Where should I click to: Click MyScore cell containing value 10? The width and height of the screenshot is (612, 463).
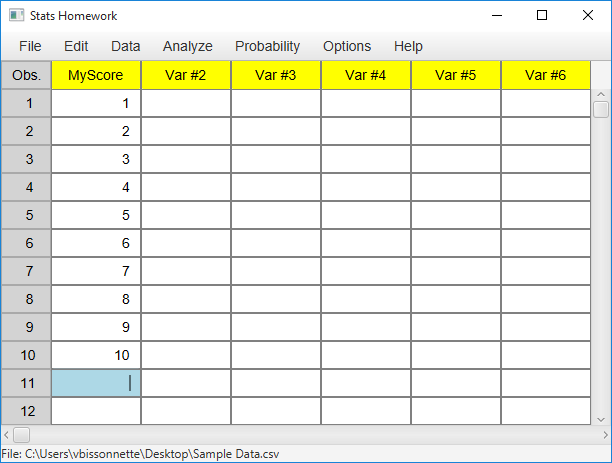tap(96, 355)
